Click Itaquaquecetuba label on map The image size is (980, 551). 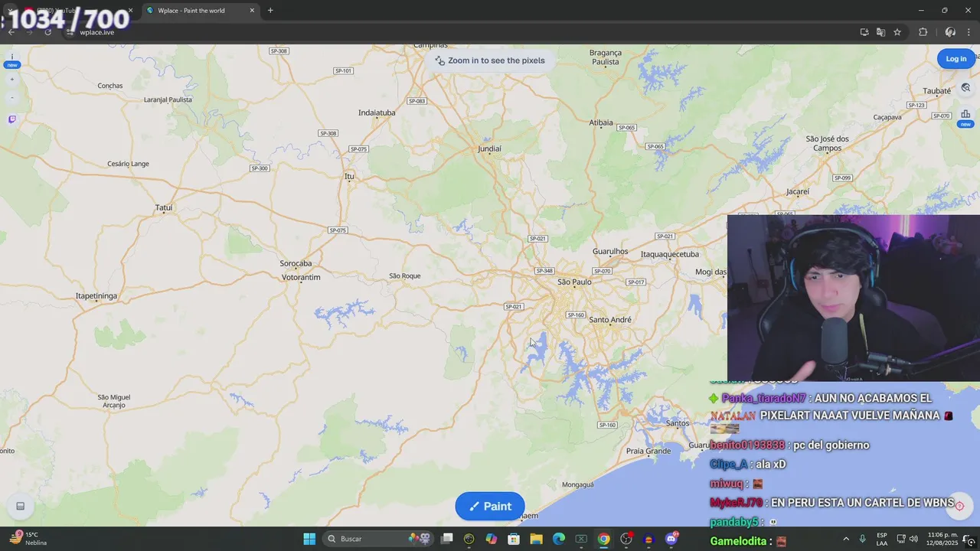coord(670,254)
